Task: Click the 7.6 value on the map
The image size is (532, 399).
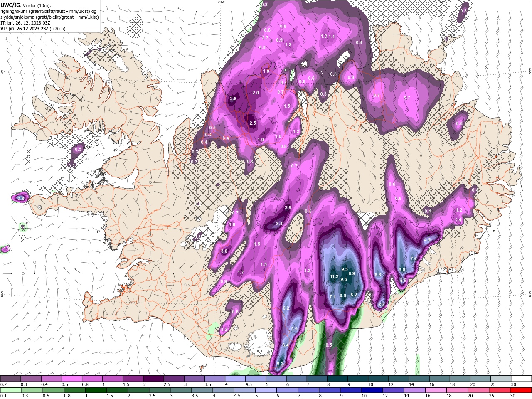Action: point(414,259)
